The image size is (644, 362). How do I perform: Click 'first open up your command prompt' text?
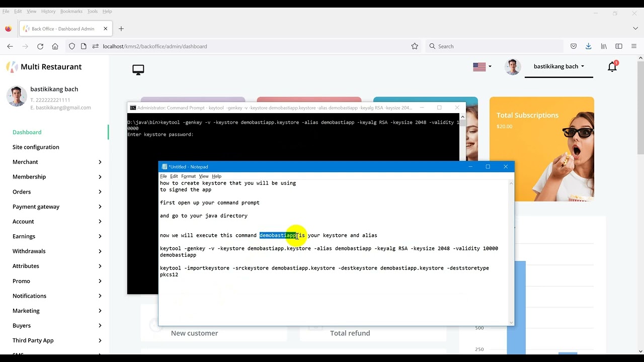coord(210,203)
